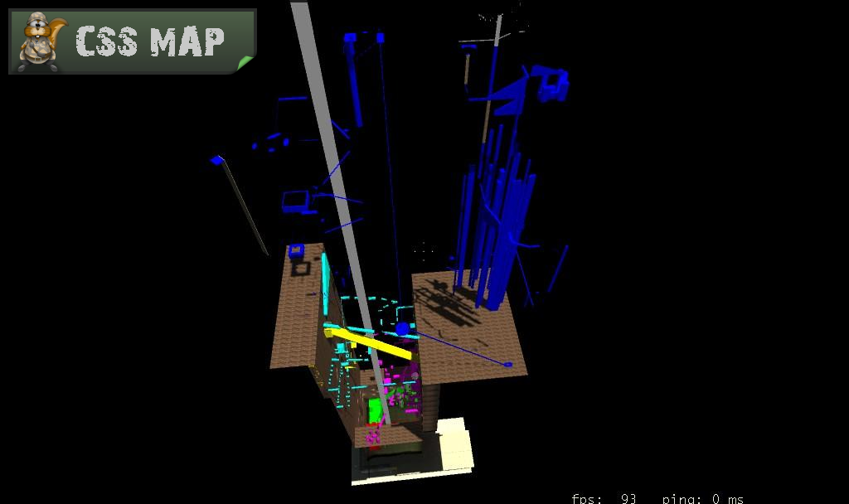Image resolution: width=849 pixels, height=504 pixels.
Task: Pick the blue sphere in the 3D map
Action: pyautogui.click(x=402, y=329)
